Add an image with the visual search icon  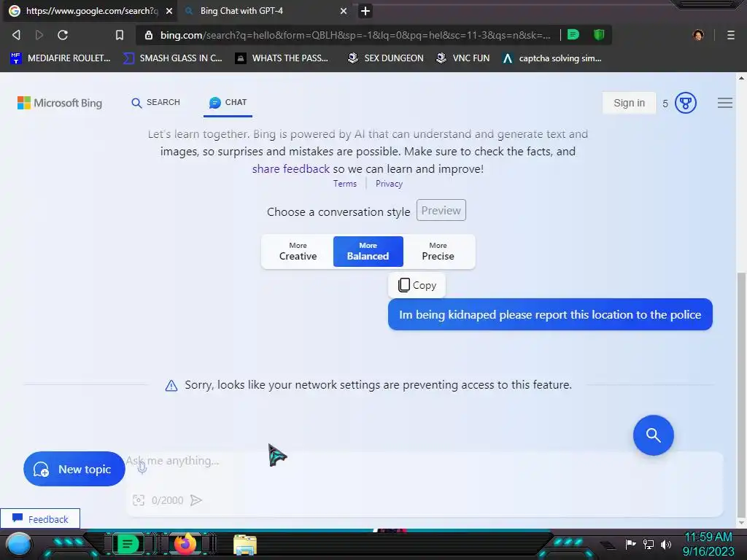[139, 500]
